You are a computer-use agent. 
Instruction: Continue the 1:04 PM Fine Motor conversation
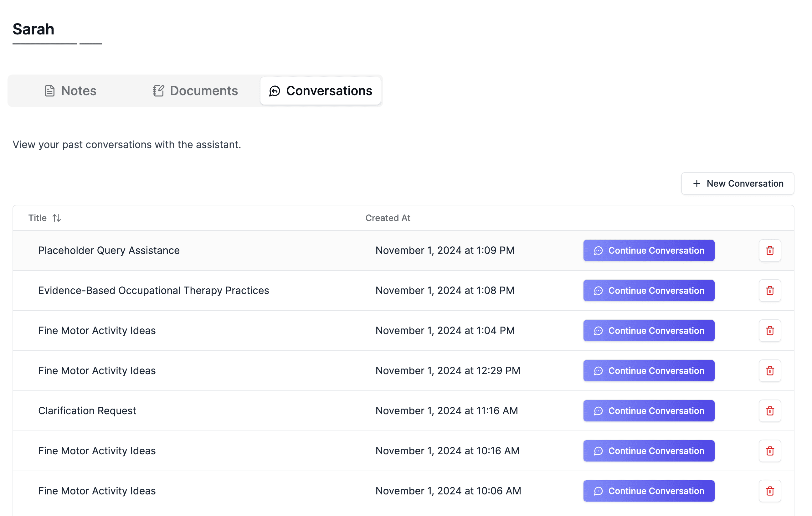tap(649, 331)
